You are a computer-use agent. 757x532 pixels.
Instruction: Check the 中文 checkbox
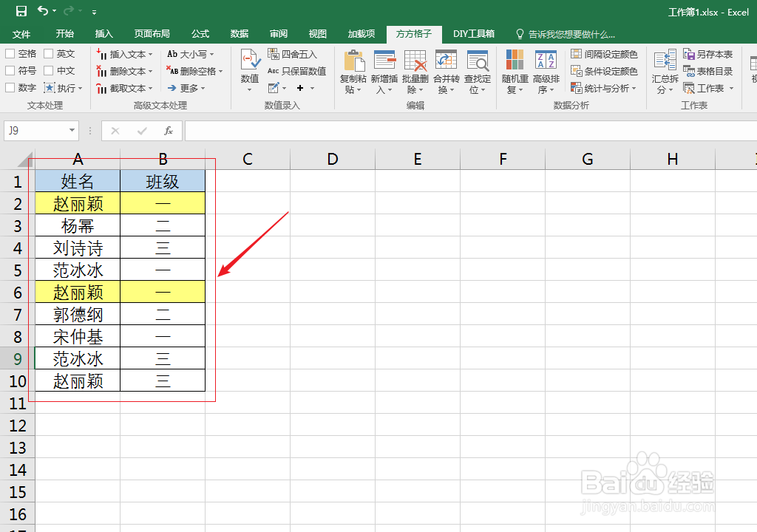click(x=48, y=70)
